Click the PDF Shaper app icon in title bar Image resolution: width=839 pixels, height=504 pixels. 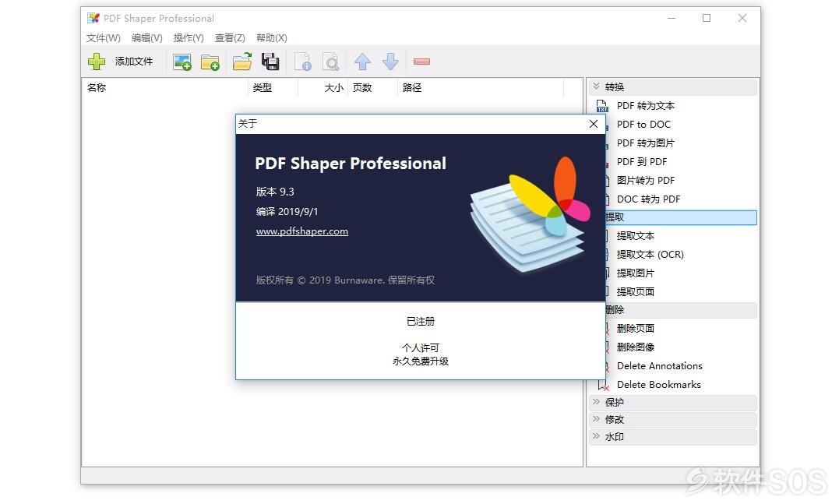pyautogui.click(x=93, y=18)
